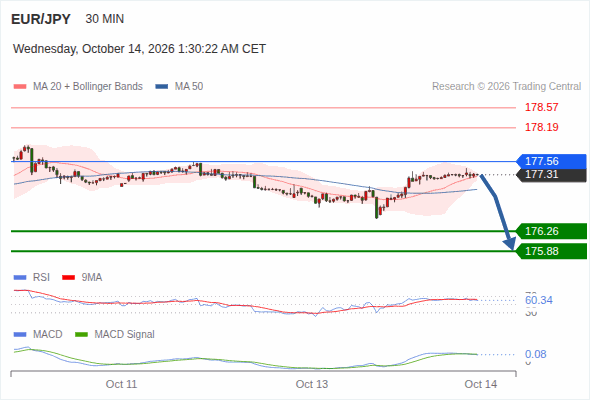This screenshot has height=400, width=590.
Task: Click the 178.19 resistance level value
Action: pos(541,127)
